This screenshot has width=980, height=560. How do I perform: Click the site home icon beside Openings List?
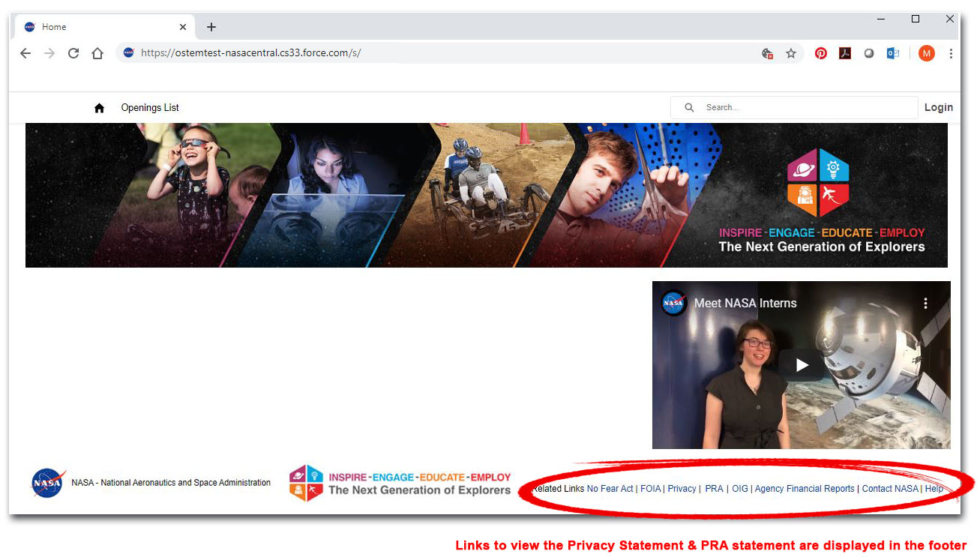[99, 108]
